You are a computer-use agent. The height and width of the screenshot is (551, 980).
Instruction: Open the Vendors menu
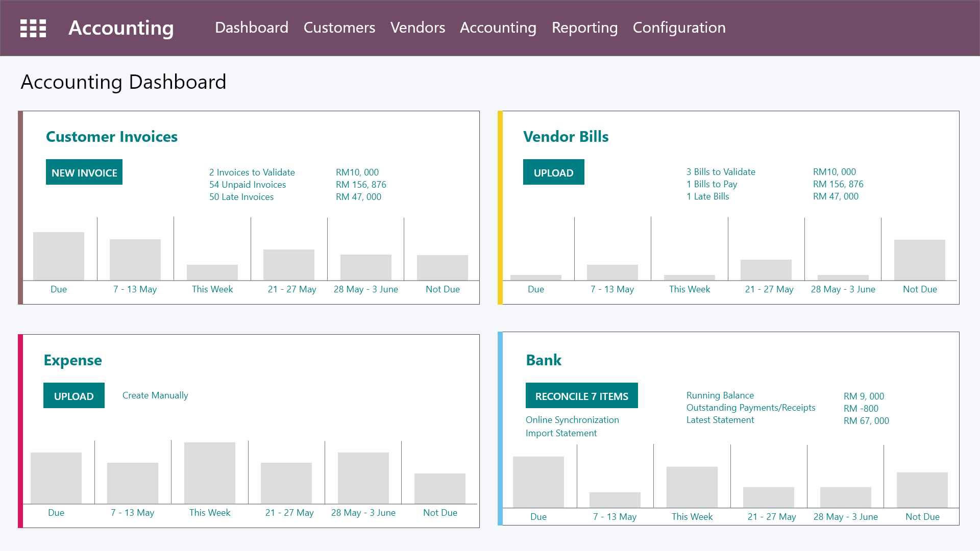418,28
